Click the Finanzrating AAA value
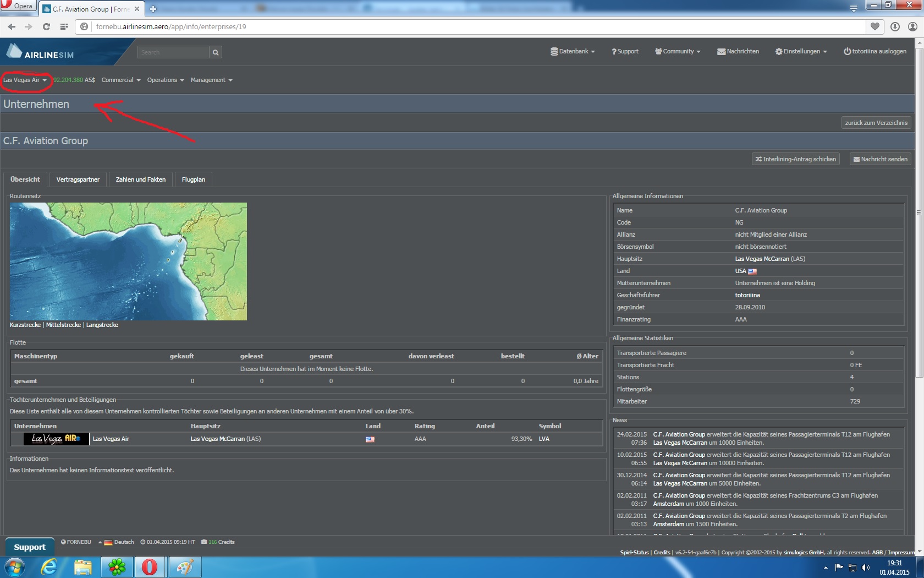Screen dimensions: 924x578 coord(741,320)
